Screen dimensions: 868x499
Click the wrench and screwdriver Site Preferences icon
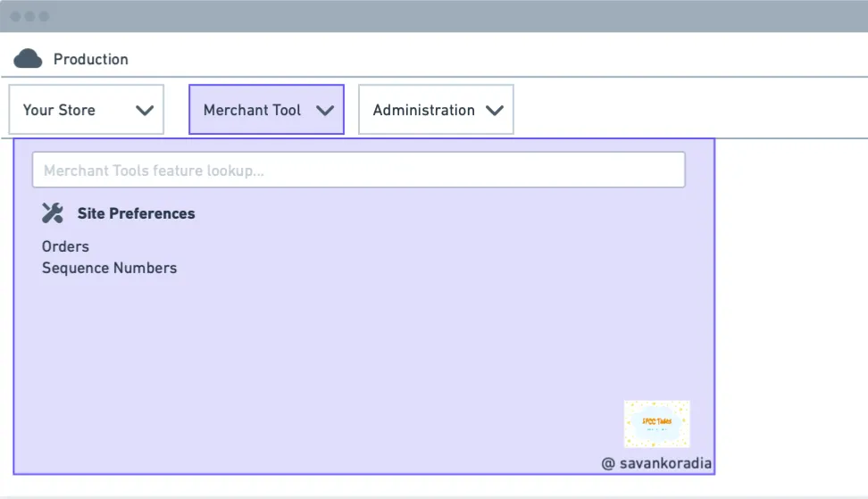pos(53,213)
